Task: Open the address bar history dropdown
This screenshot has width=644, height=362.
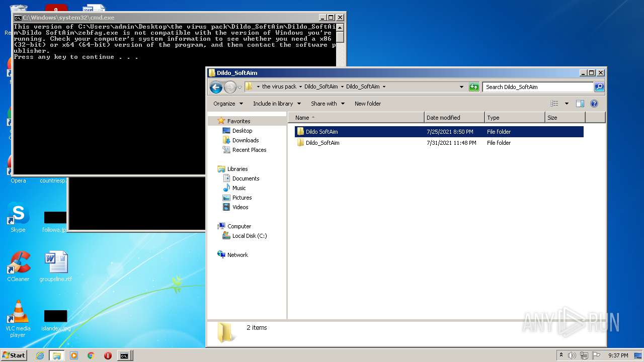Action: click(461, 87)
